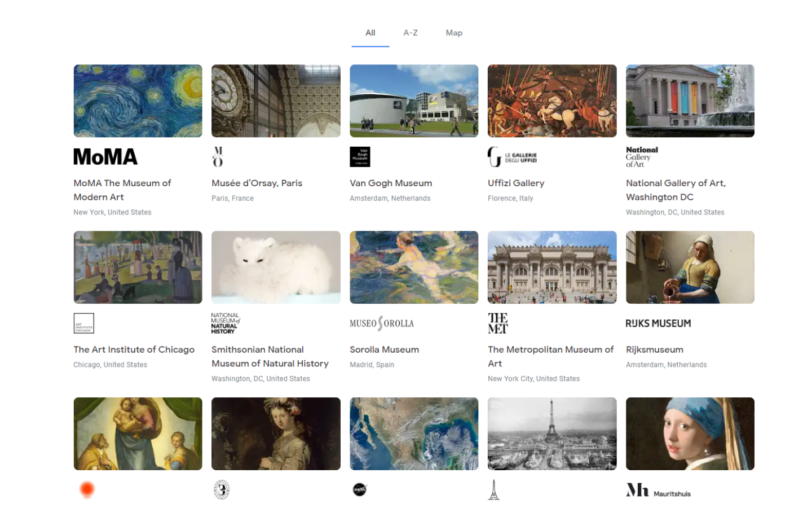Select the Musée d'Orsay M'O logo
The image size is (812, 508).
pos(217,156)
